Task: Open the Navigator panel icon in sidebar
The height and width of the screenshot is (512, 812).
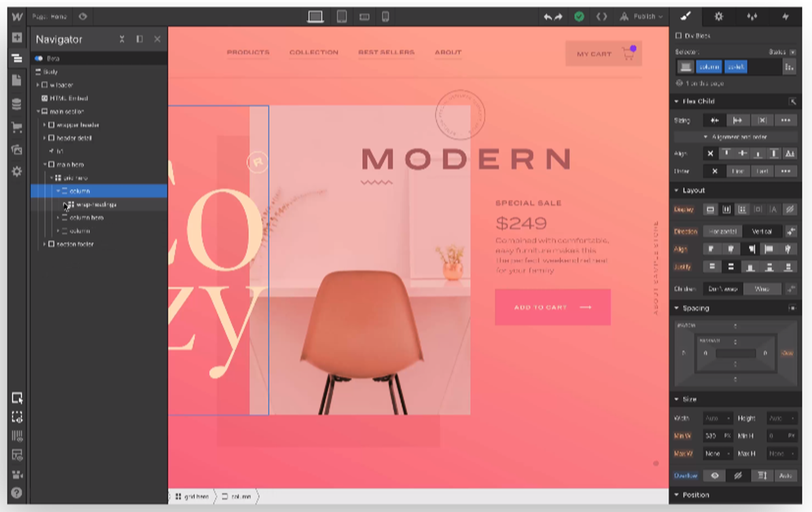Action: 16,58
